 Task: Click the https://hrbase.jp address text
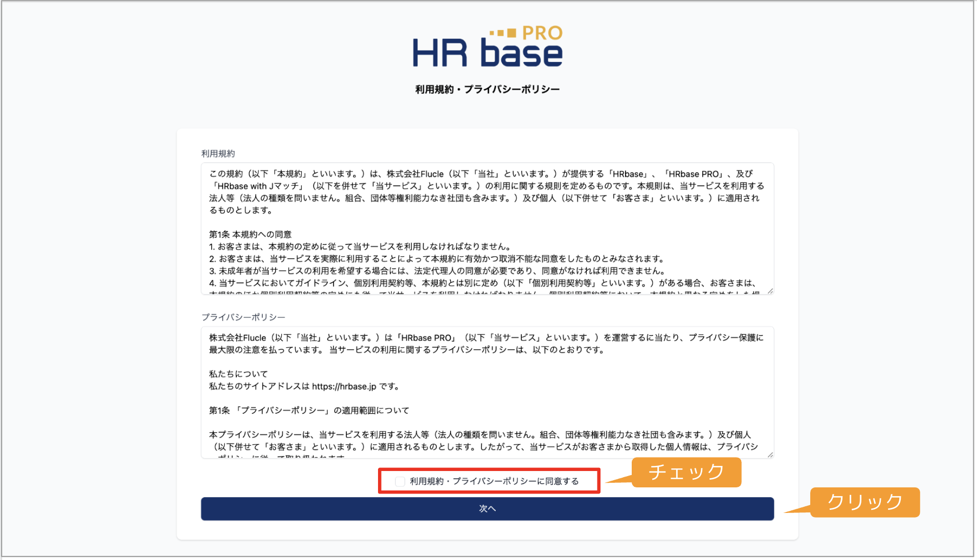click(344, 387)
